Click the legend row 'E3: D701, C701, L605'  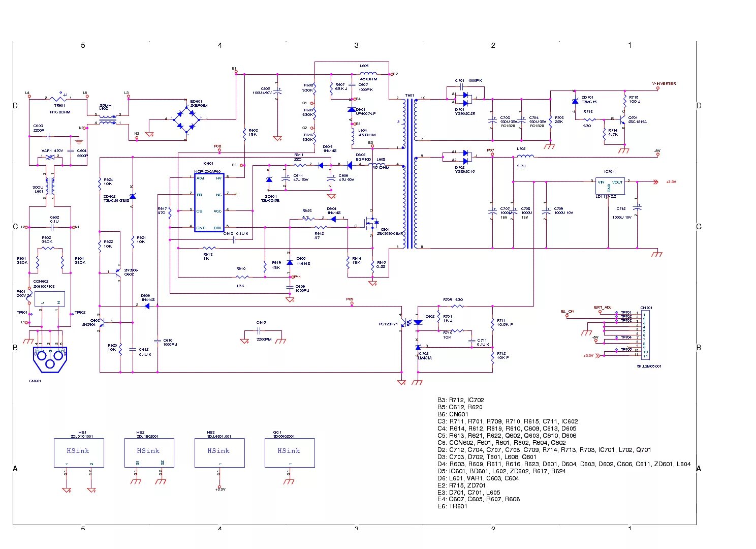[469, 493]
